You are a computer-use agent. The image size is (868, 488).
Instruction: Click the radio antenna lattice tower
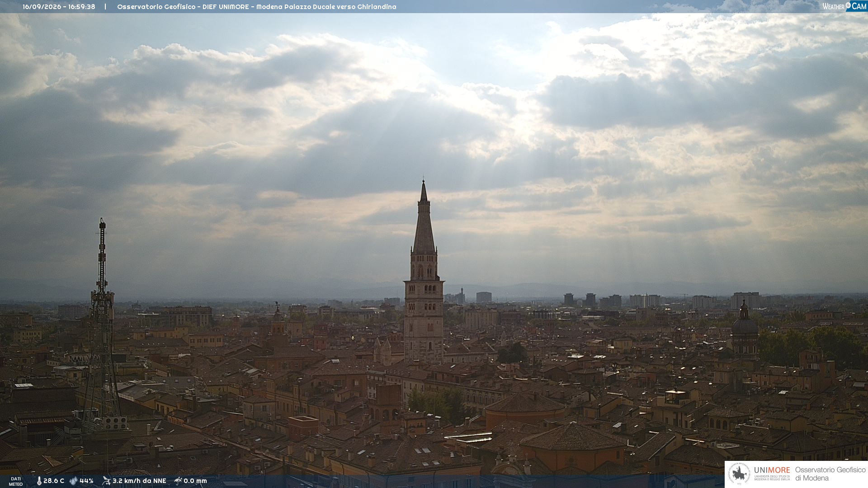(x=102, y=325)
